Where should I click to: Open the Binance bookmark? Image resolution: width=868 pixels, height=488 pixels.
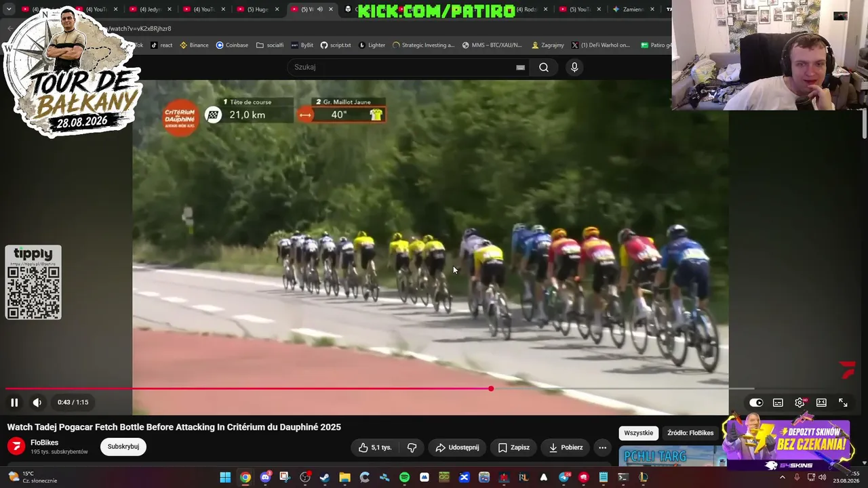coord(194,45)
